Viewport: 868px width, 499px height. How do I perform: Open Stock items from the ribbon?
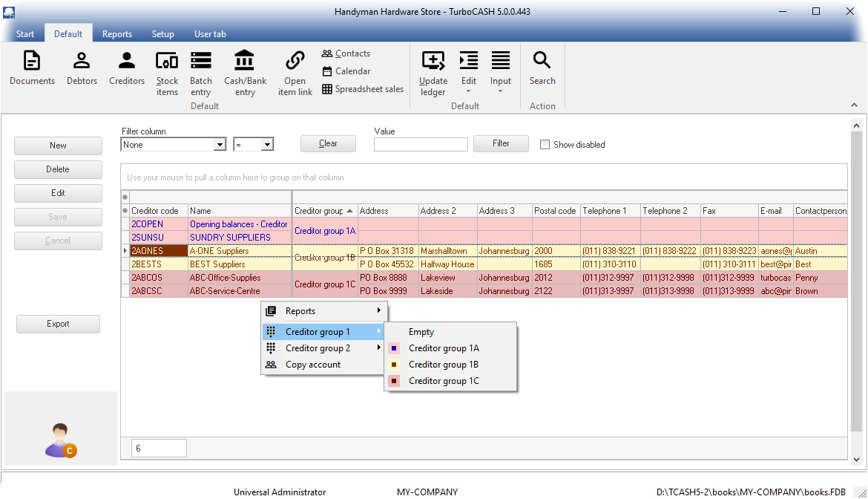tap(167, 73)
